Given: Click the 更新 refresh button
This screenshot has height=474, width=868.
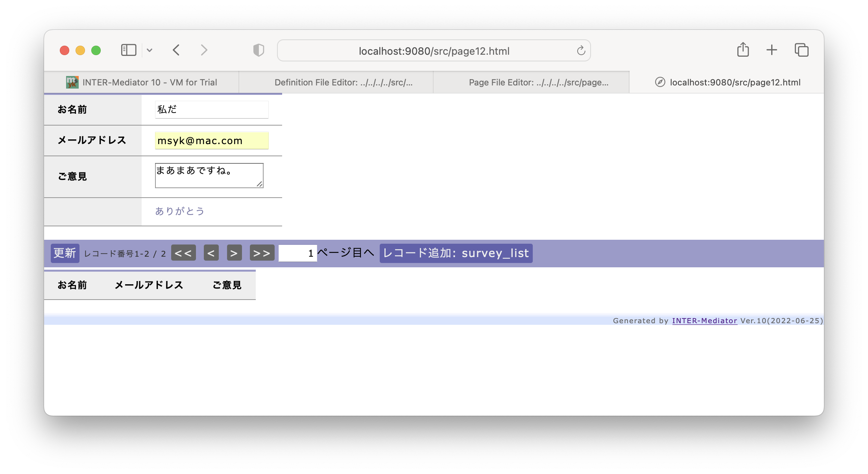Looking at the screenshot, I should pos(65,253).
